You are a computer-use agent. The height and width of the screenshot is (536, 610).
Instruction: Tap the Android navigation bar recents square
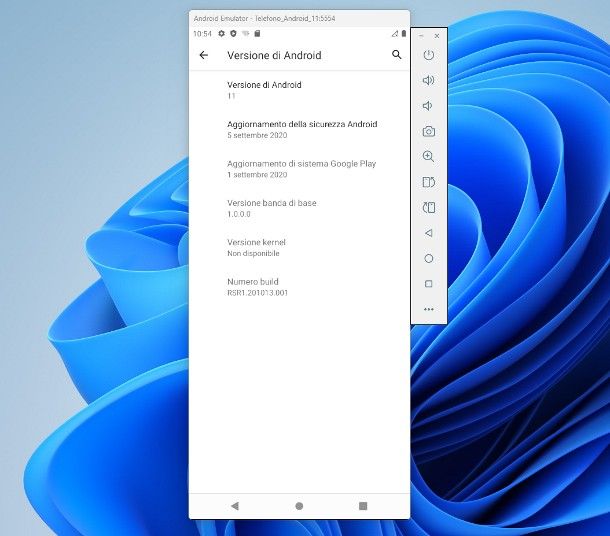pyautogui.click(x=363, y=506)
